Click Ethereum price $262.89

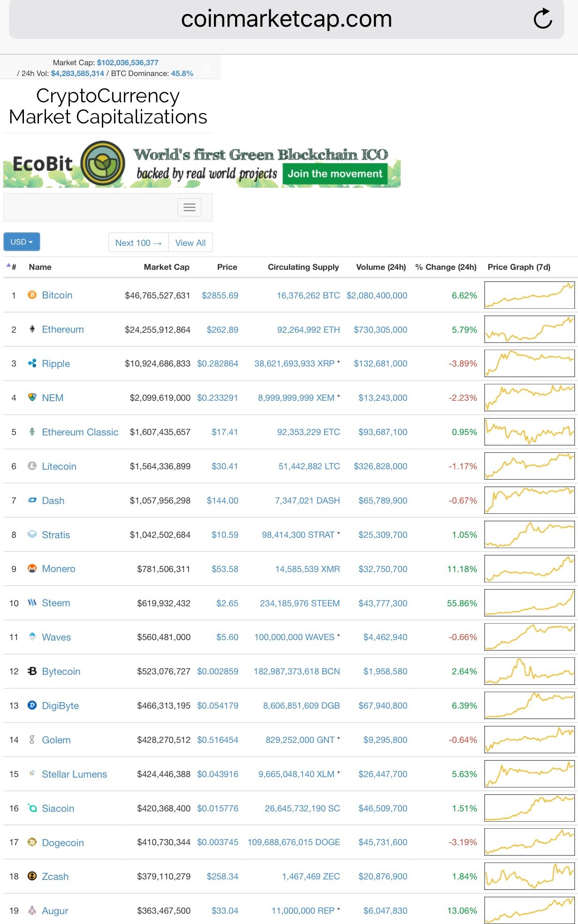[x=222, y=330]
